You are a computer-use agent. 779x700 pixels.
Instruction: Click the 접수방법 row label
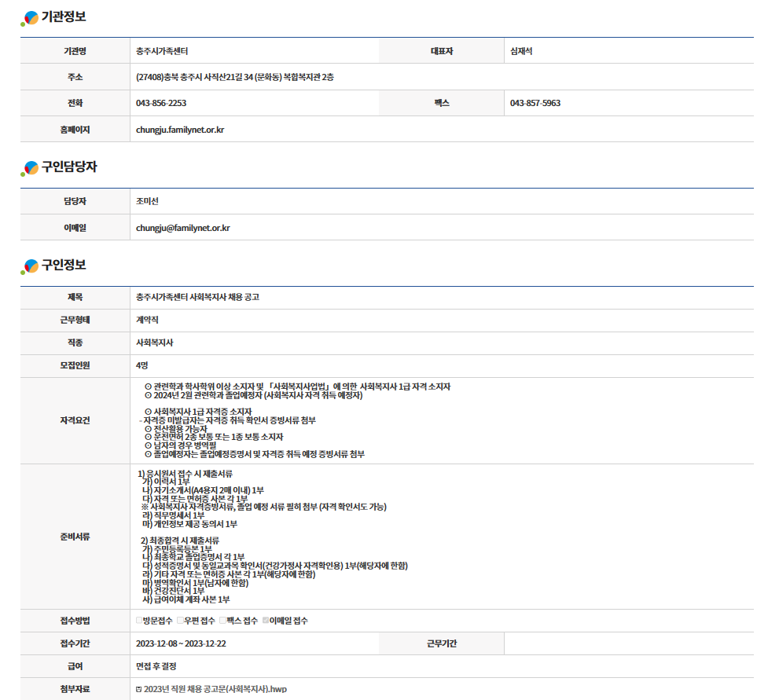tap(75, 621)
